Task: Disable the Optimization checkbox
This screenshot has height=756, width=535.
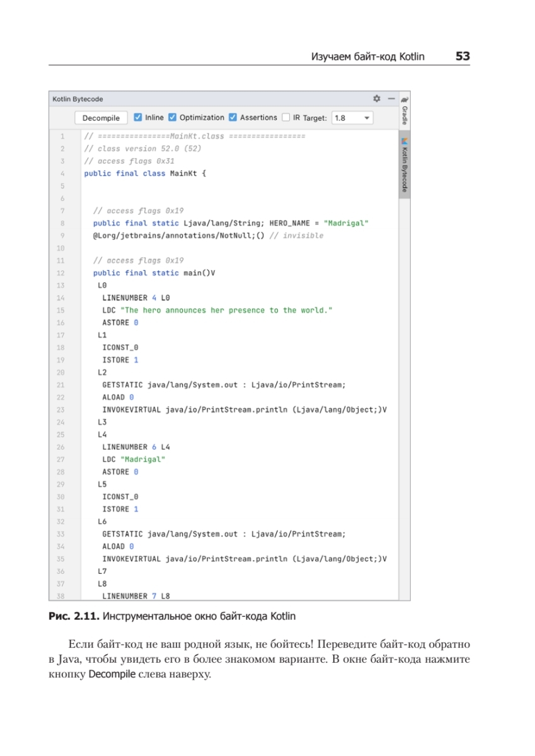Action: (172, 118)
